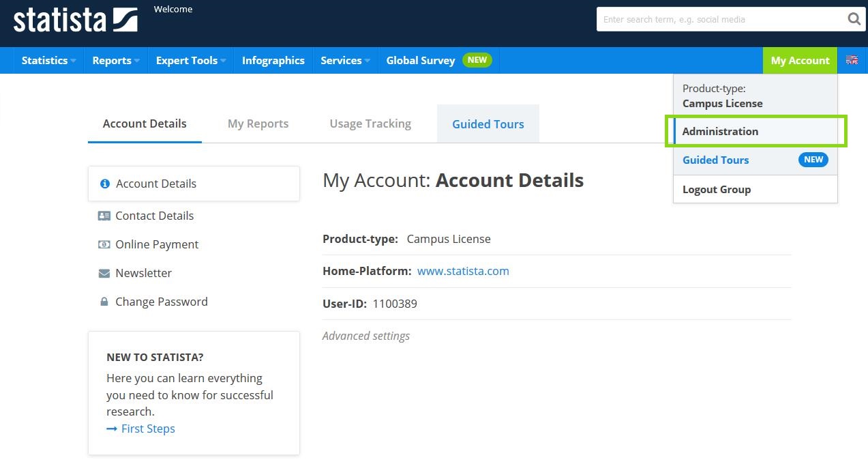Screen dimensions: 868x462
Task: Click the NEW TO STATISTA? heading
Action: click(x=155, y=357)
